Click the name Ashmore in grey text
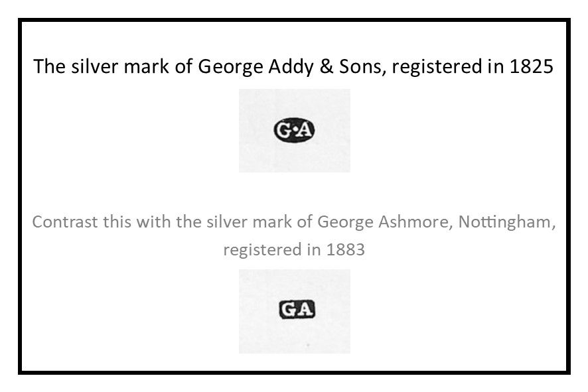 coord(414,222)
